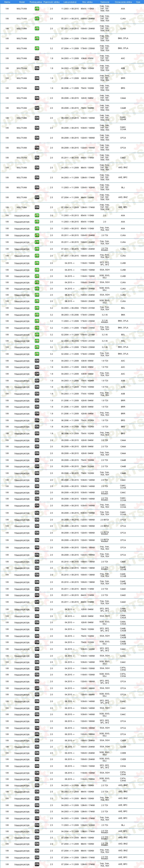Click PB icon for Transporter BKK 08.2003 -> 05.2006

pyautogui.click(x=37, y=315)
